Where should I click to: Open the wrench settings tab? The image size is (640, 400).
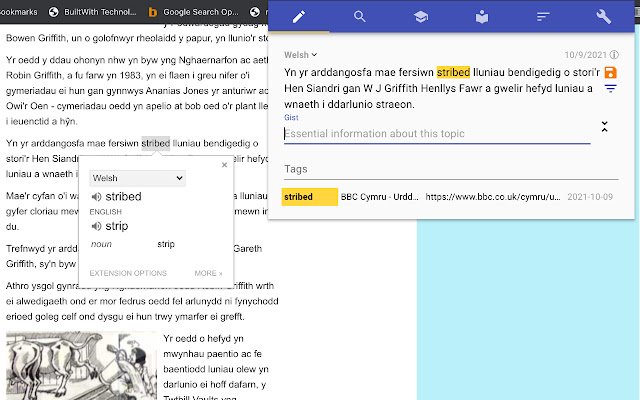pos(604,17)
